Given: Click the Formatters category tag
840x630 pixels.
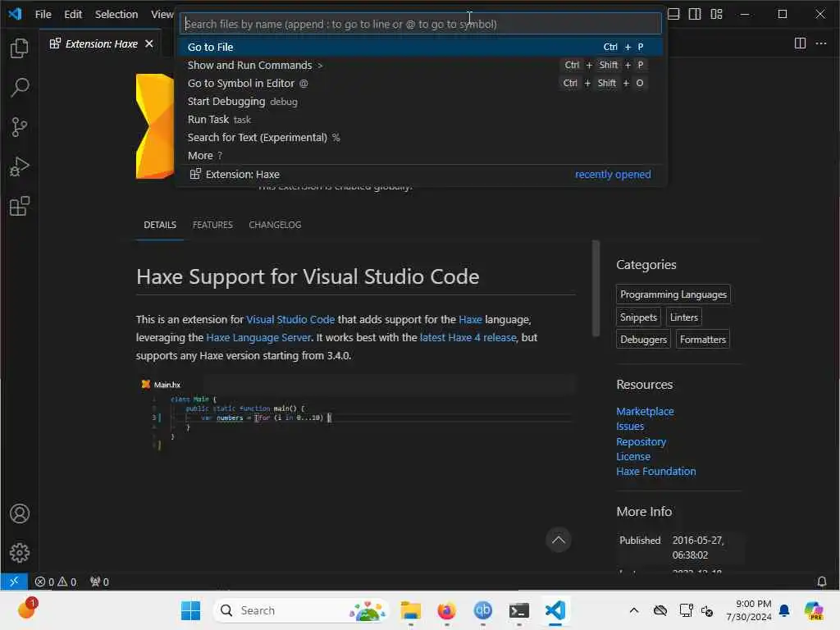Looking at the screenshot, I should click(702, 340).
